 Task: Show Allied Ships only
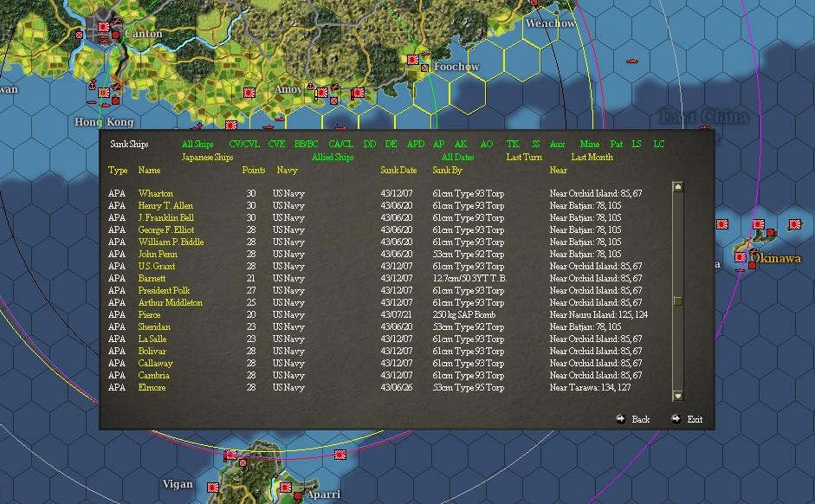[333, 157]
